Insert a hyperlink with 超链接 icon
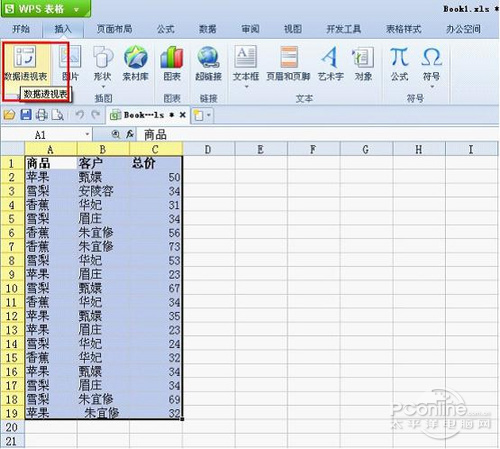Screen dimensions: 500x449 208,63
